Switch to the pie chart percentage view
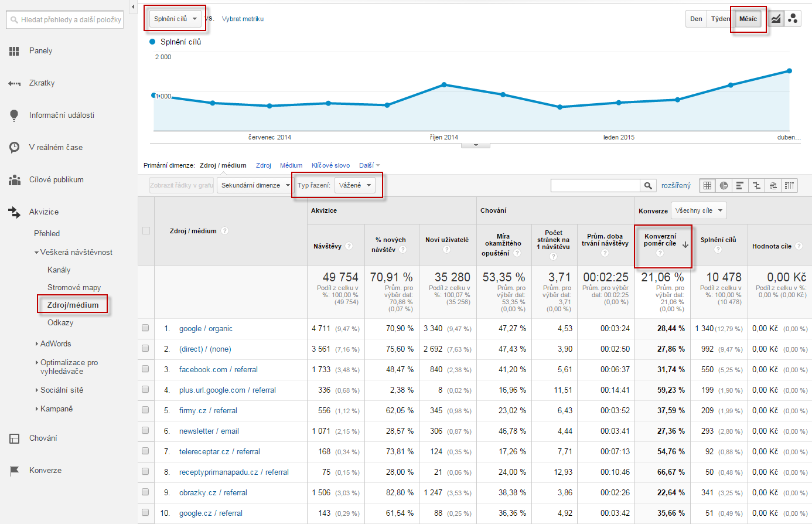Screen dimensions: 812x524 click(724, 185)
